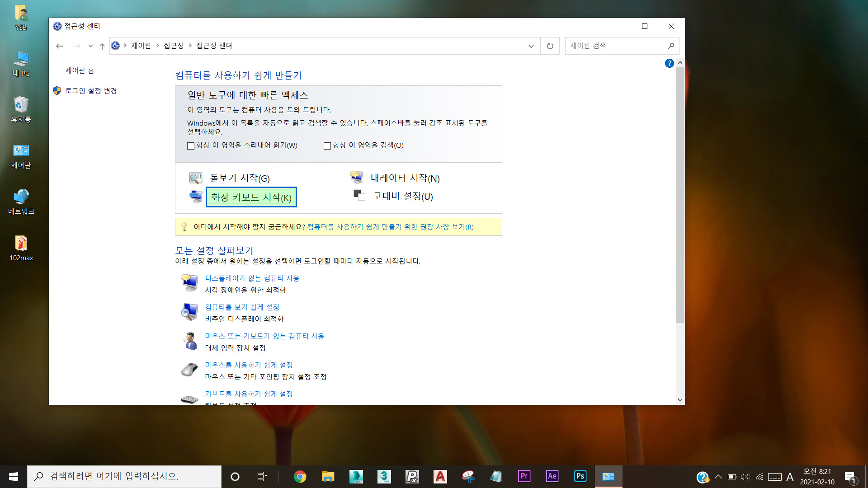Expand the address bar history dropdown

531,46
